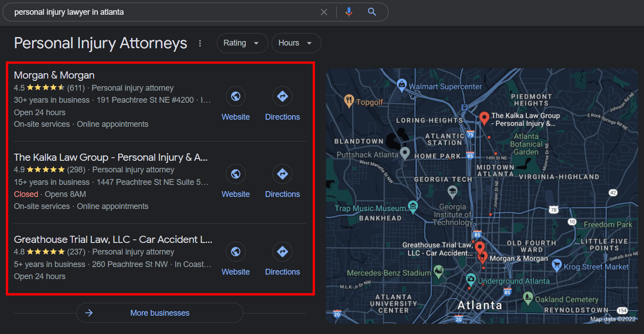
Task: Click Website label under Morgan & Morgan
Action: click(235, 117)
